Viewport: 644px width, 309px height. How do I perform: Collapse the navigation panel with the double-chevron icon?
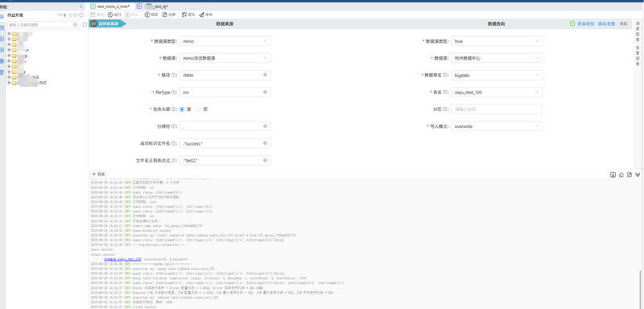click(x=81, y=6)
